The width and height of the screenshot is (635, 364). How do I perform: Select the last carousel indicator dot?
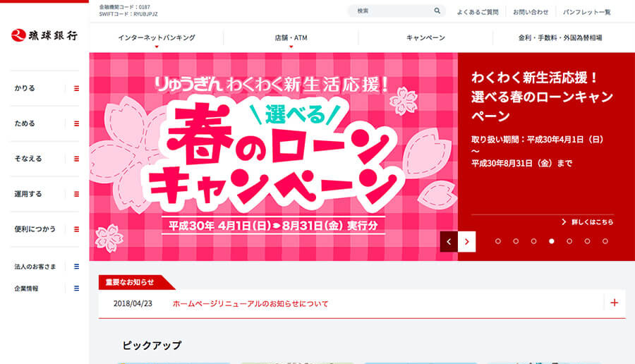coord(605,241)
